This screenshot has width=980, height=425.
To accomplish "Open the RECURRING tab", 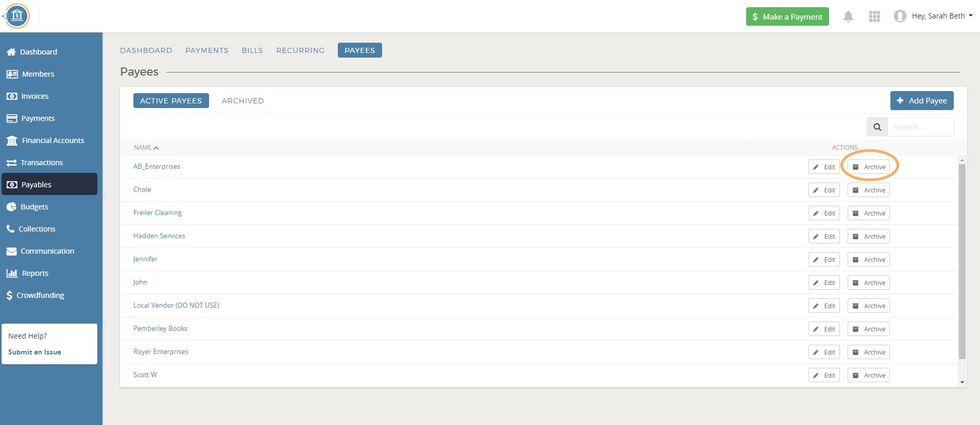I will coord(300,50).
